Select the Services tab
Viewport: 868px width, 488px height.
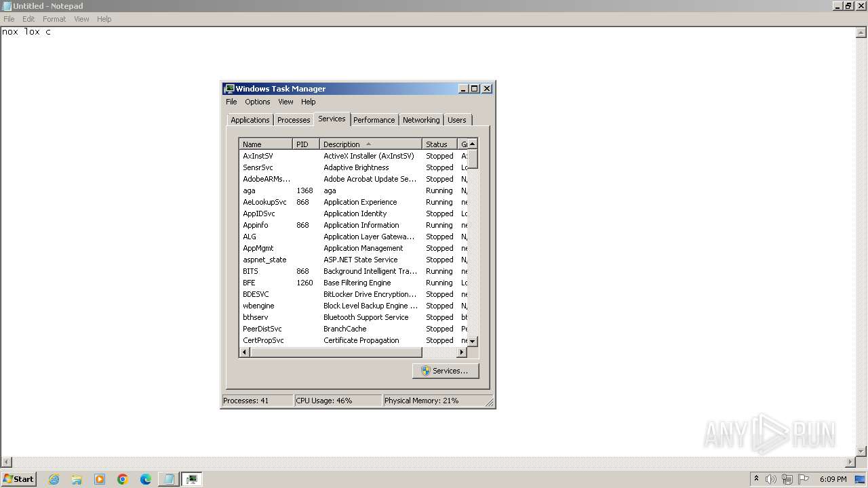tap(332, 119)
